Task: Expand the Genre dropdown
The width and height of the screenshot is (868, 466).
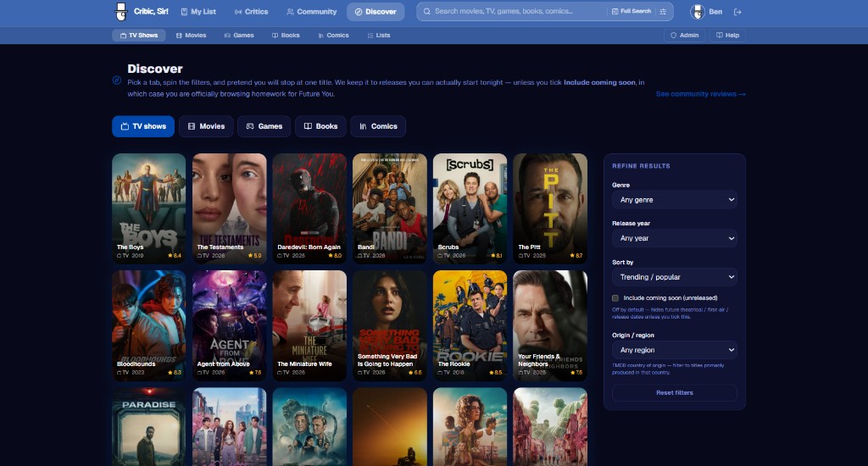Action: (674, 200)
